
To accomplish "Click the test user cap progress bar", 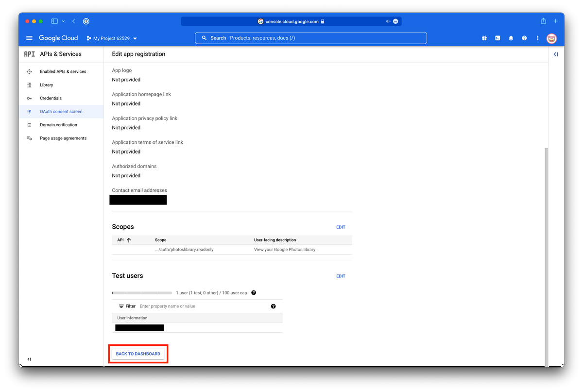I will (142, 293).
